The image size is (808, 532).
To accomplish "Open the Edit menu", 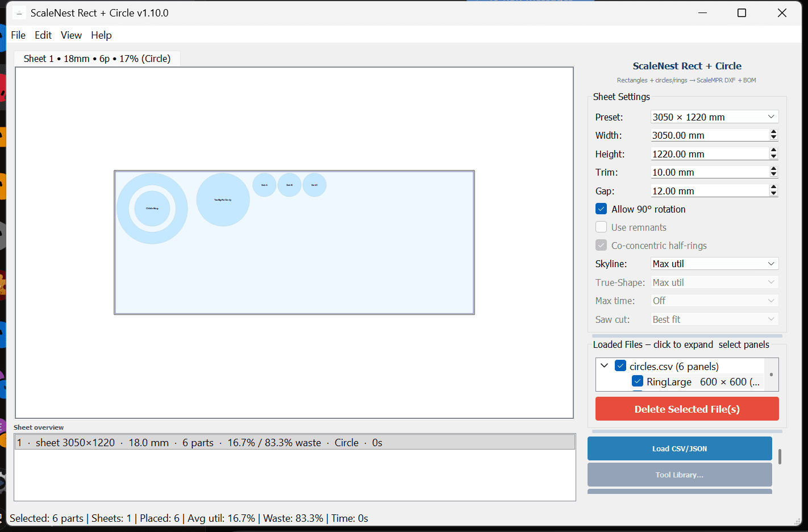I will [43, 35].
